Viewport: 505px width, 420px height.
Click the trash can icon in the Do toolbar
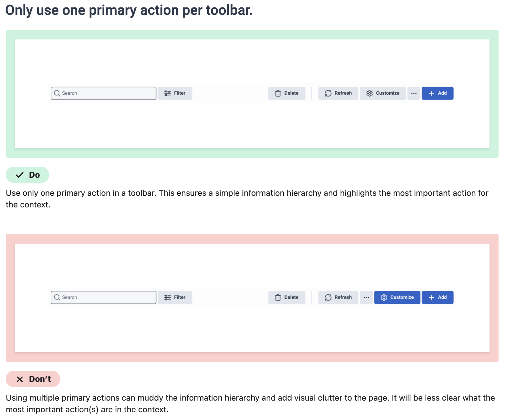[x=278, y=93]
